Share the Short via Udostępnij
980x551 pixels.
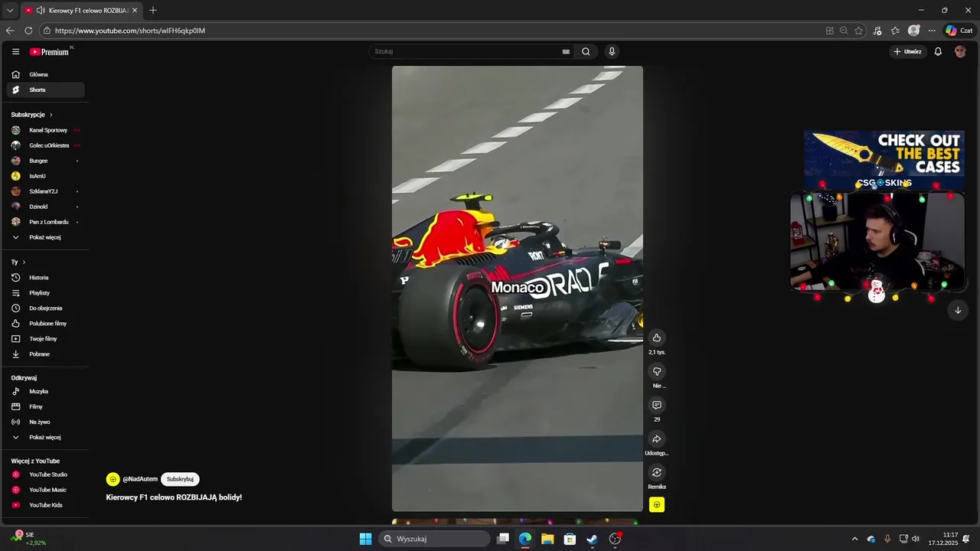(657, 439)
